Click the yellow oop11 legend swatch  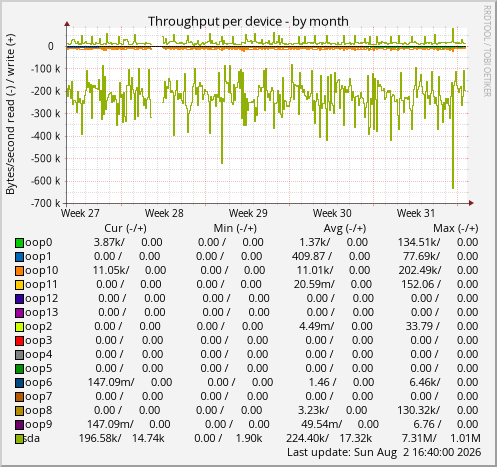click(x=20, y=285)
